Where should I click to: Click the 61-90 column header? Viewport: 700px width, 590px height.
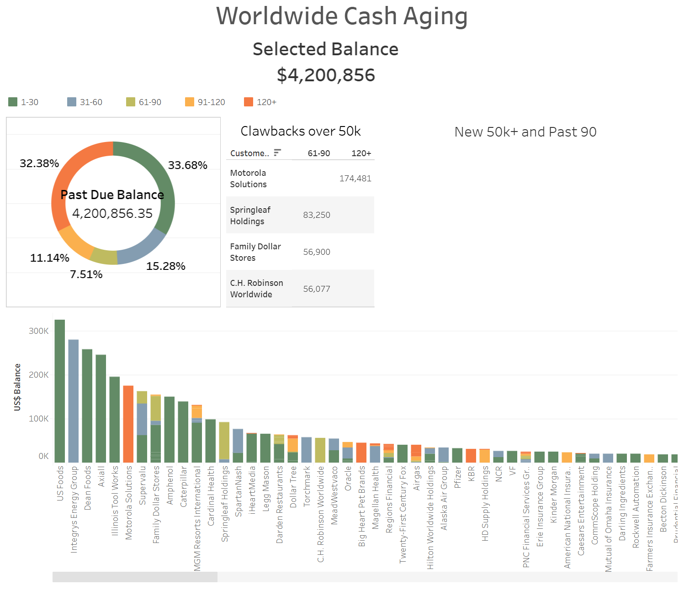318,153
